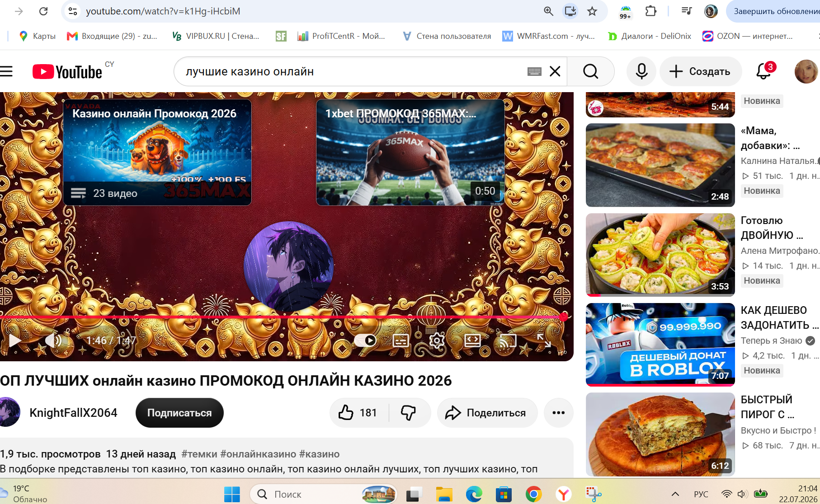The width and height of the screenshot is (820, 504).
Task: Toggle subtitles in the player
Action: pyautogui.click(x=401, y=340)
